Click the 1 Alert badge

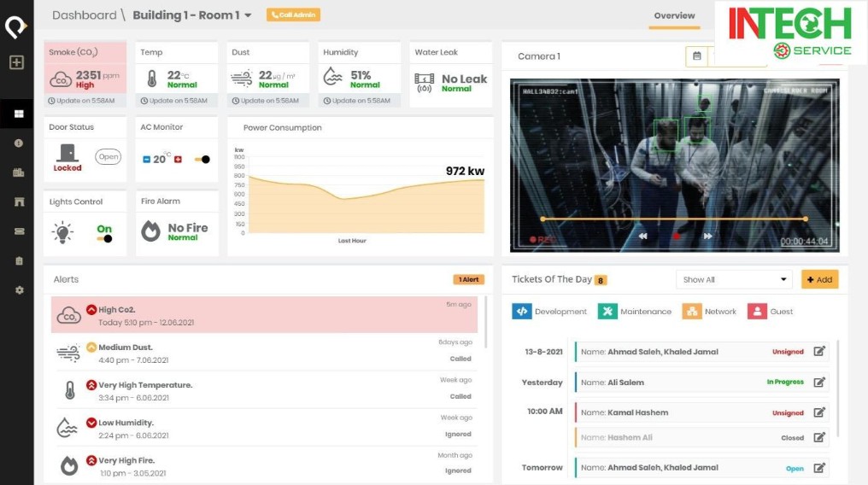[x=469, y=279]
